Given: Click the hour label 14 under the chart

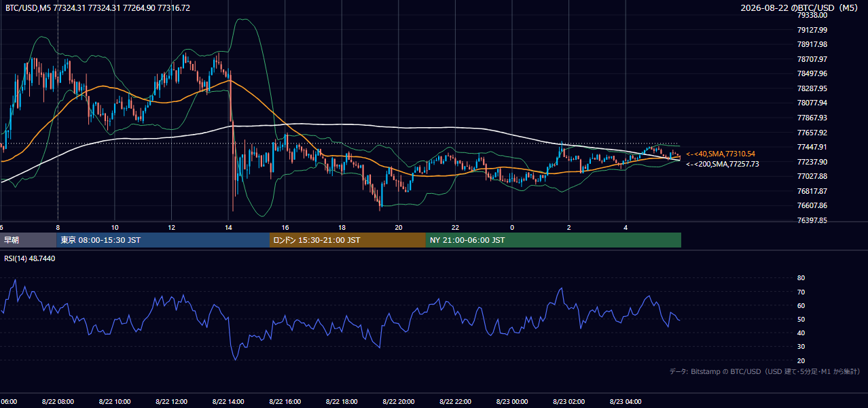Looking at the screenshot, I should click(x=228, y=227).
